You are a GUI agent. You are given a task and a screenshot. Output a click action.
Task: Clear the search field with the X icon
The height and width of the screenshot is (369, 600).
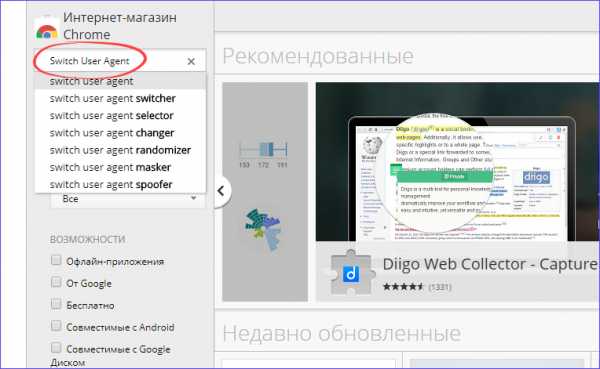(x=191, y=61)
